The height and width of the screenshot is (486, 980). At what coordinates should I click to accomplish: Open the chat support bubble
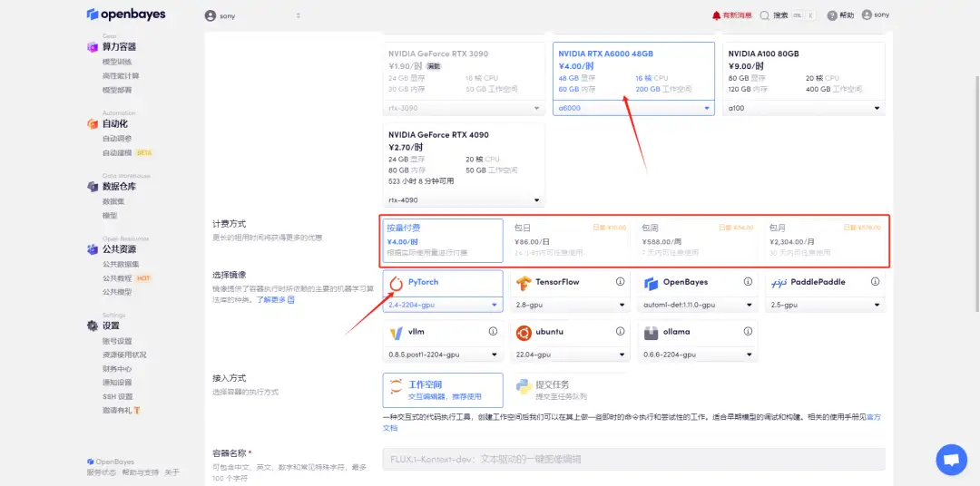pos(951,460)
